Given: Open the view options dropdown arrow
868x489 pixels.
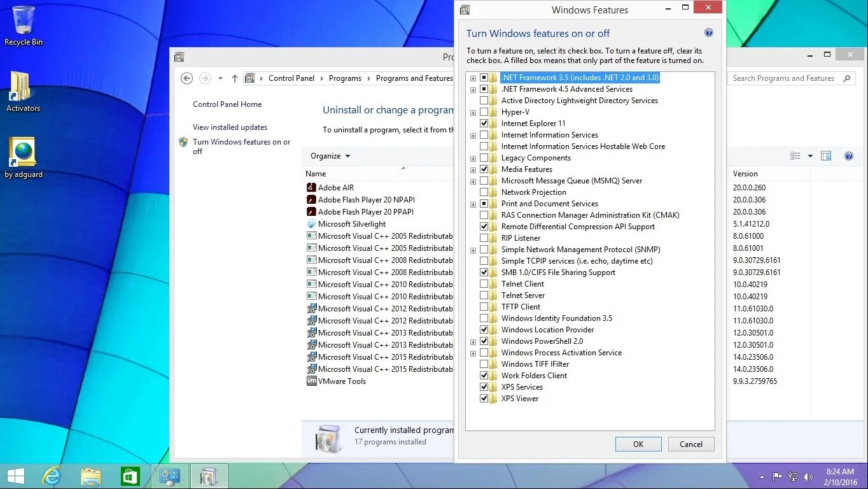Looking at the screenshot, I should (x=810, y=156).
